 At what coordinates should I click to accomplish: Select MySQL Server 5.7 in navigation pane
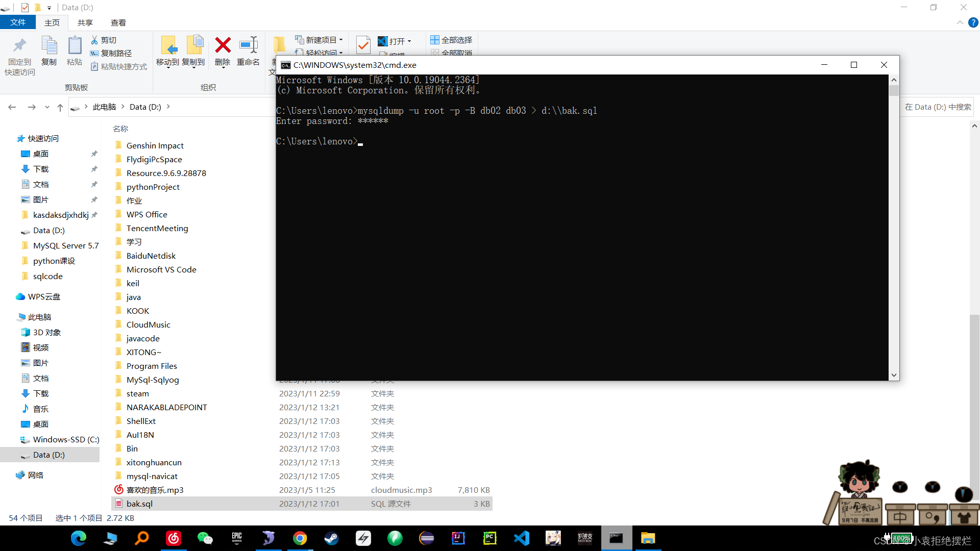pyautogui.click(x=66, y=245)
